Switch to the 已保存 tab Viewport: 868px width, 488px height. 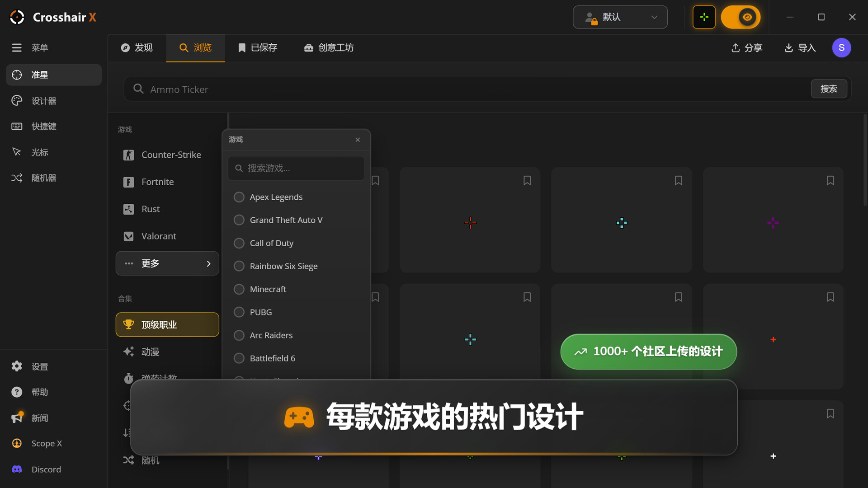click(x=258, y=48)
